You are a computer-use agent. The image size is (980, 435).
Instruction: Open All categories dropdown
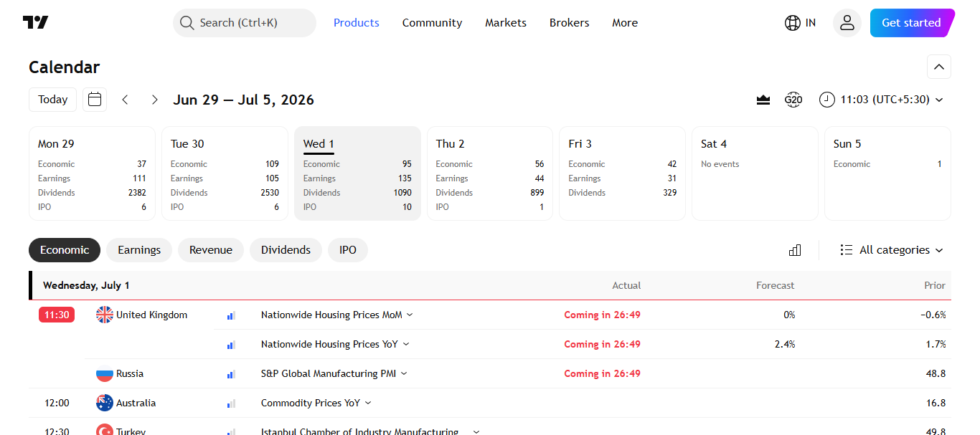point(892,250)
